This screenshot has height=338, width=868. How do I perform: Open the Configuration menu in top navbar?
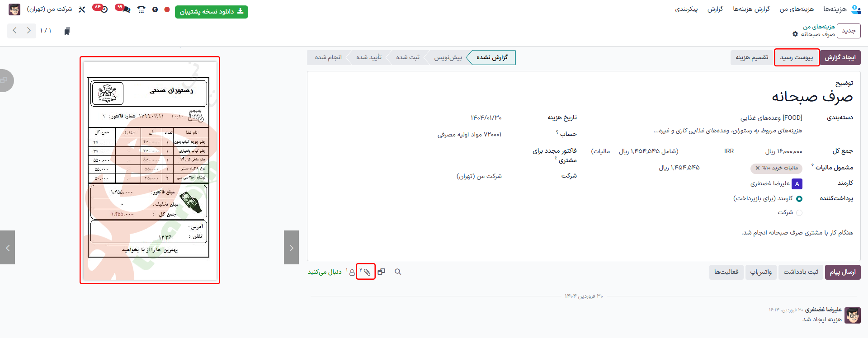pos(686,9)
